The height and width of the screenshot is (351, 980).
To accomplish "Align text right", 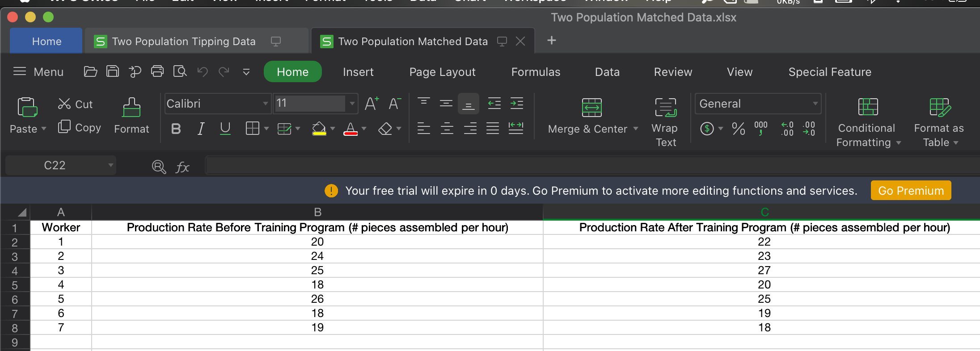I will (470, 129).
